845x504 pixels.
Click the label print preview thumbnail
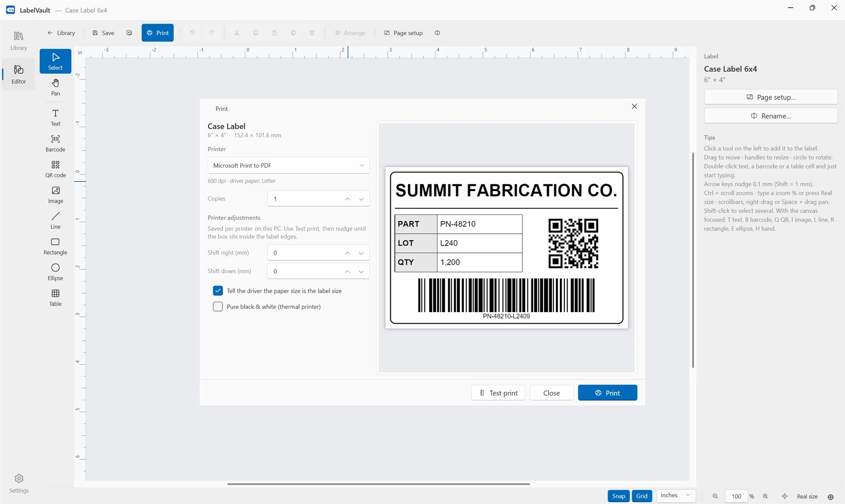coord(507,247)
